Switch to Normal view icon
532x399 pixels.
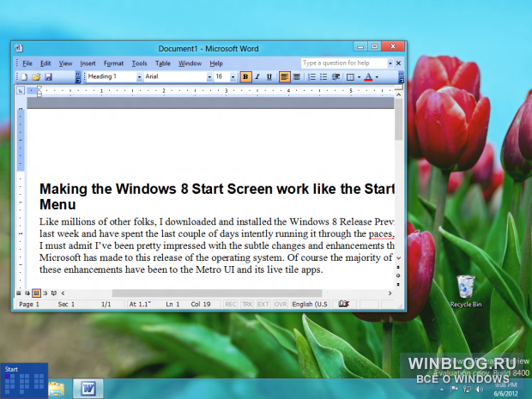pos(19,293)
